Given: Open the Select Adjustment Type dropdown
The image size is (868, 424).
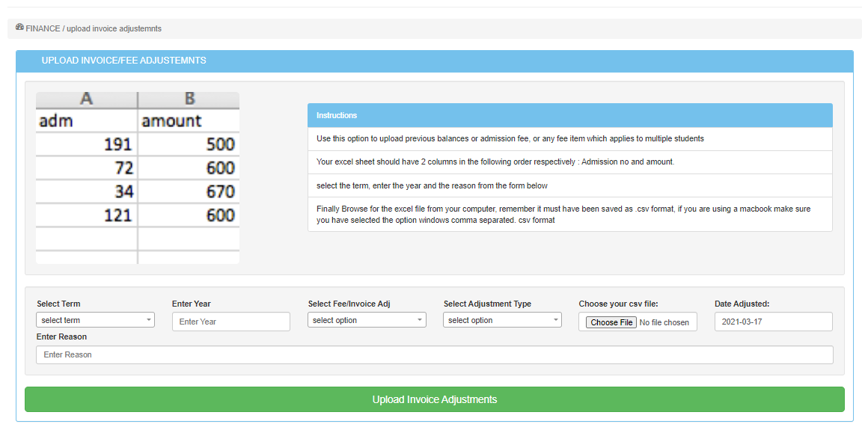Looking at the screenshot, I should point(502,320).
